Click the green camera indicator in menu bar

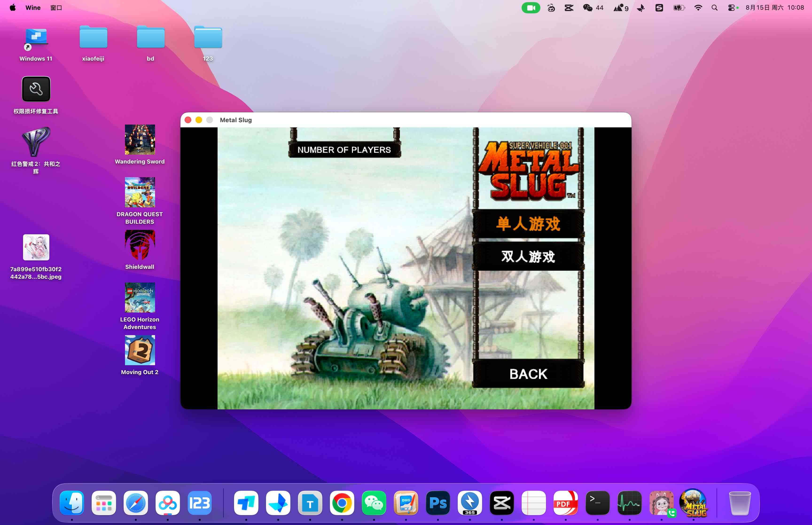click(531, 8)
